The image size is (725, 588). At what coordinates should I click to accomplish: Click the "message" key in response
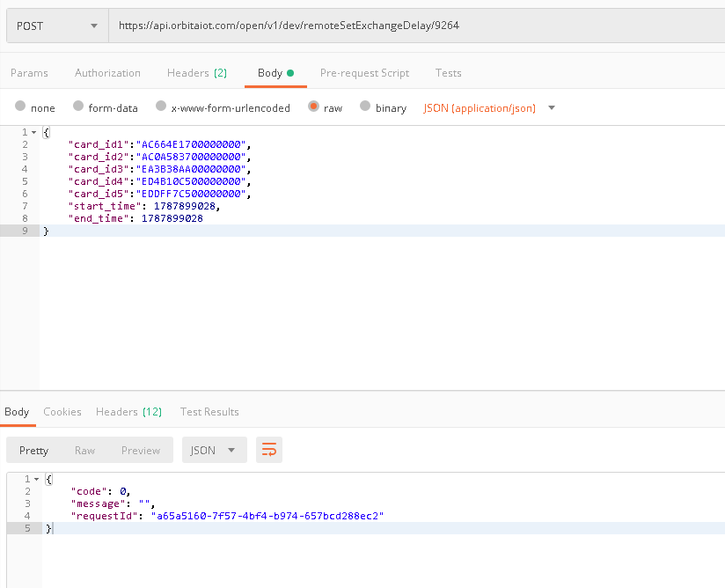(x=98, y=503)
